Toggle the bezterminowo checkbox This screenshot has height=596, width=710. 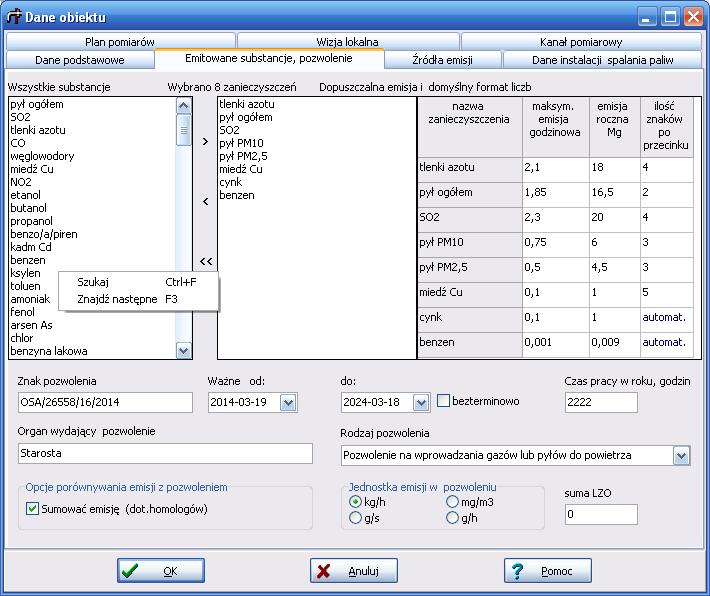(x=443, y=401)
